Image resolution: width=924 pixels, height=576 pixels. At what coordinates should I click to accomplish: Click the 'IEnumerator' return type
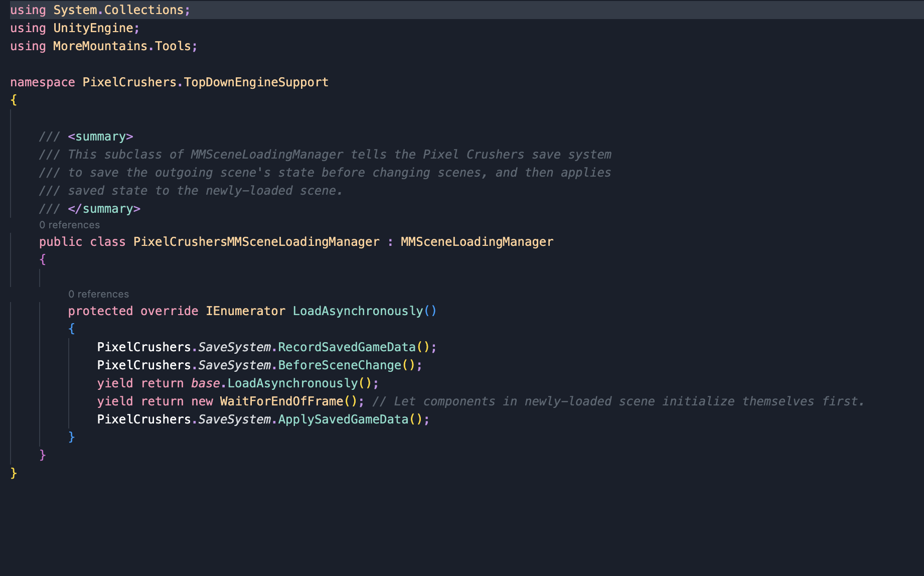point(246,311)
